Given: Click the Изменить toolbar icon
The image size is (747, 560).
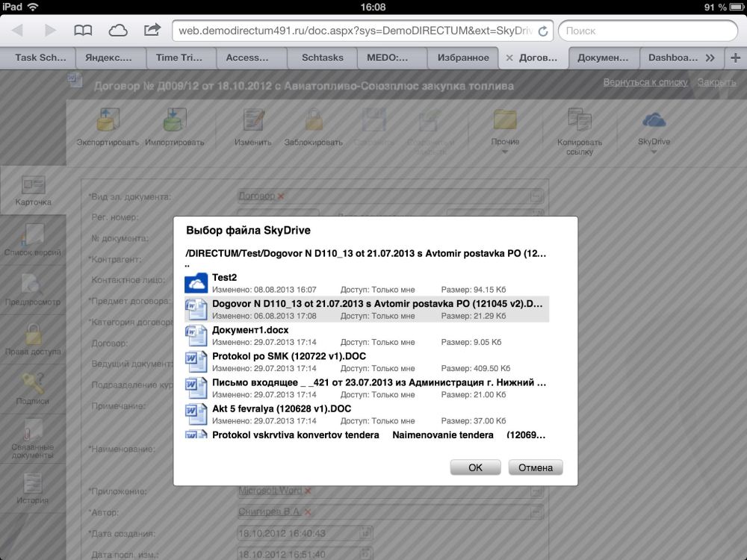Looking at the screenshot, I should pyautogui.click(x=253, y=119).
